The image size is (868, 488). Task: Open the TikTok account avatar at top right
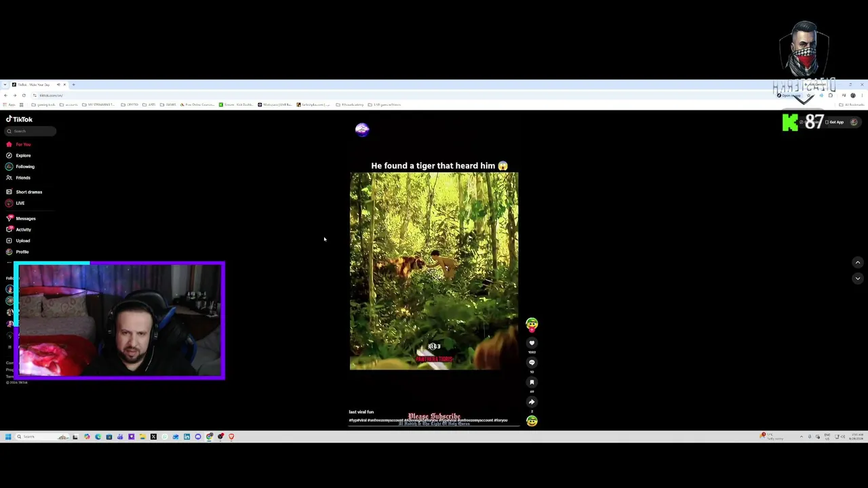click(x=854, y=122)
